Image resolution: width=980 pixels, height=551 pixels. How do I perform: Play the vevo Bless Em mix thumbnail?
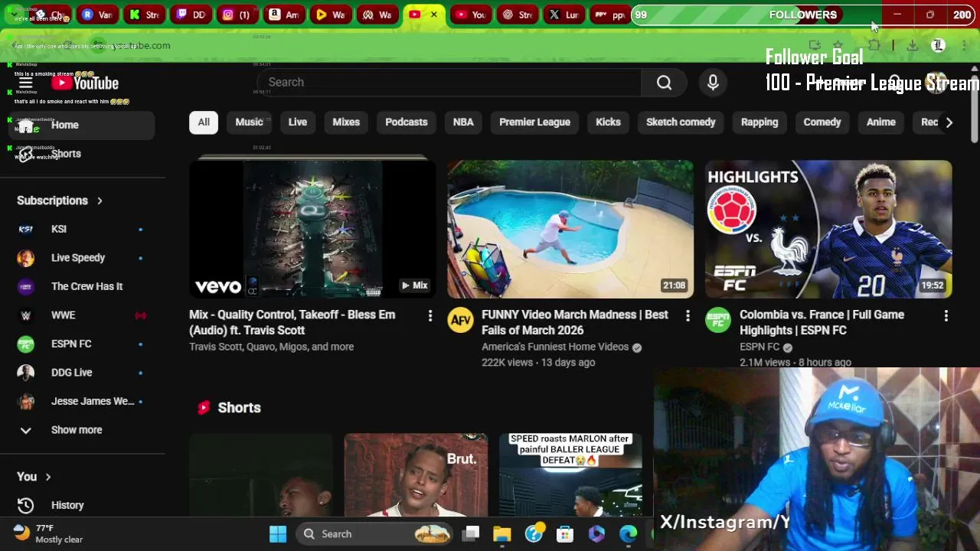312,229
